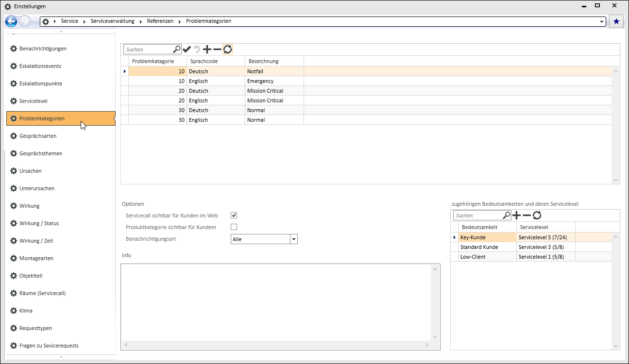Click the gear icon next to Klima
The height and width of the screenshot is (364, 629).
(14, 311)
